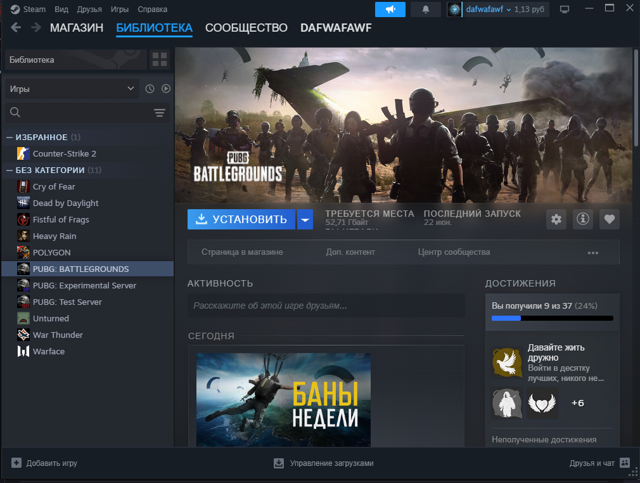Click the main content vertical scrollbar
This screenshot has width=640, height=483.
(x=636, y=98)
